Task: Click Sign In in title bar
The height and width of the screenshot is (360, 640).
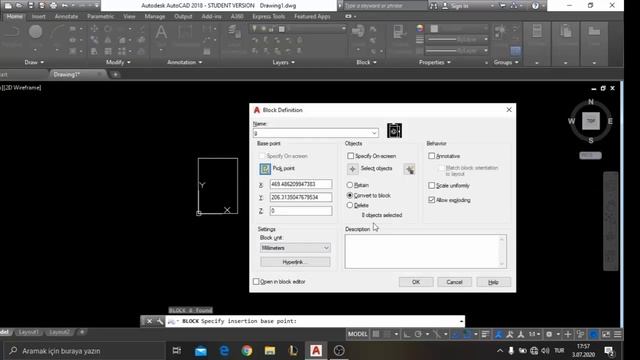Action: (460, 6)
